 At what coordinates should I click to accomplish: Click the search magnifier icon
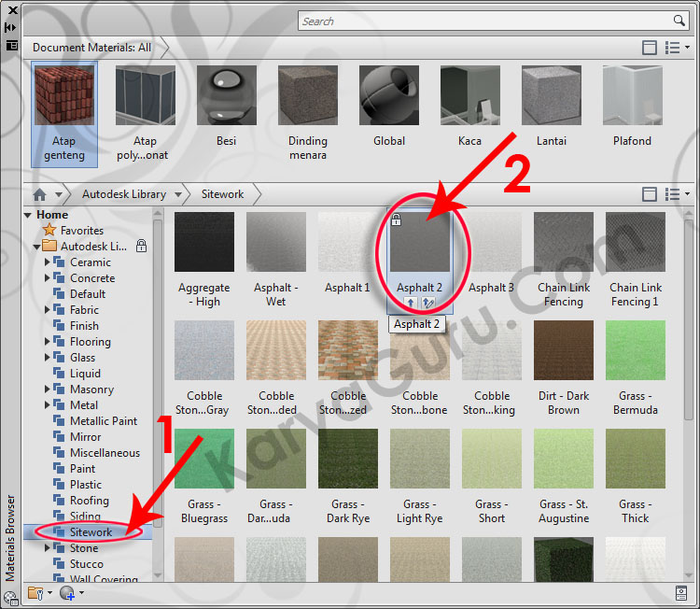[679, 21]
